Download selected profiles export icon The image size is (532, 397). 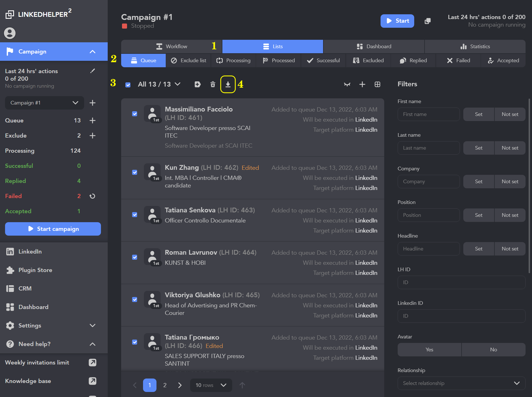coord(228,84)
